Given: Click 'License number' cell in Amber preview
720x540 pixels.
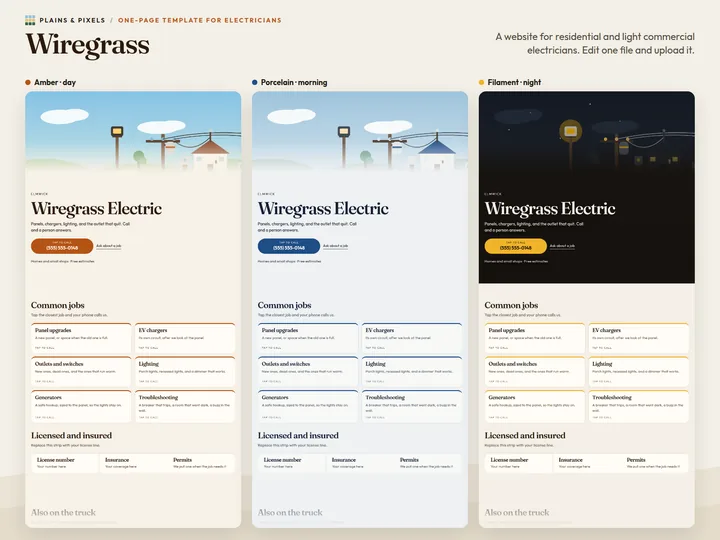Looking at the screenshot, I should pos(65,463).
